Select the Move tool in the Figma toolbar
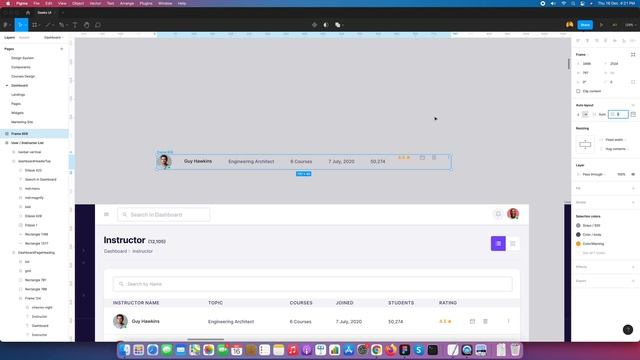640x360 pixels. 20,25
